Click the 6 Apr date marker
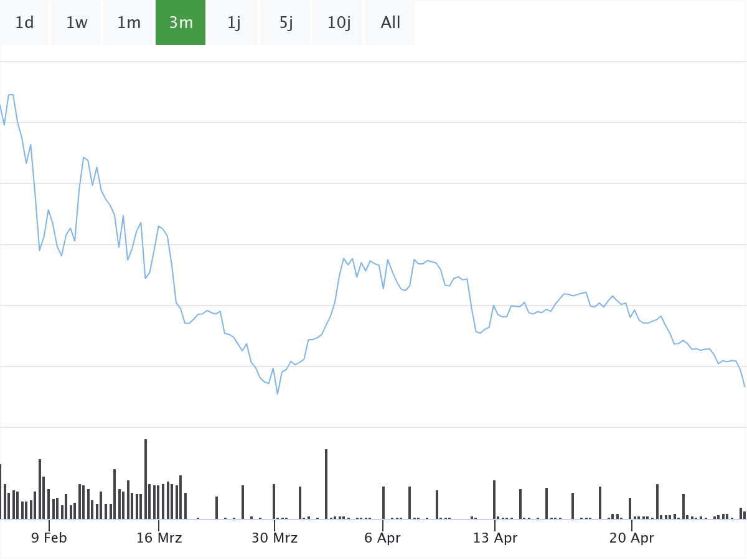 (x=382, y=538)
